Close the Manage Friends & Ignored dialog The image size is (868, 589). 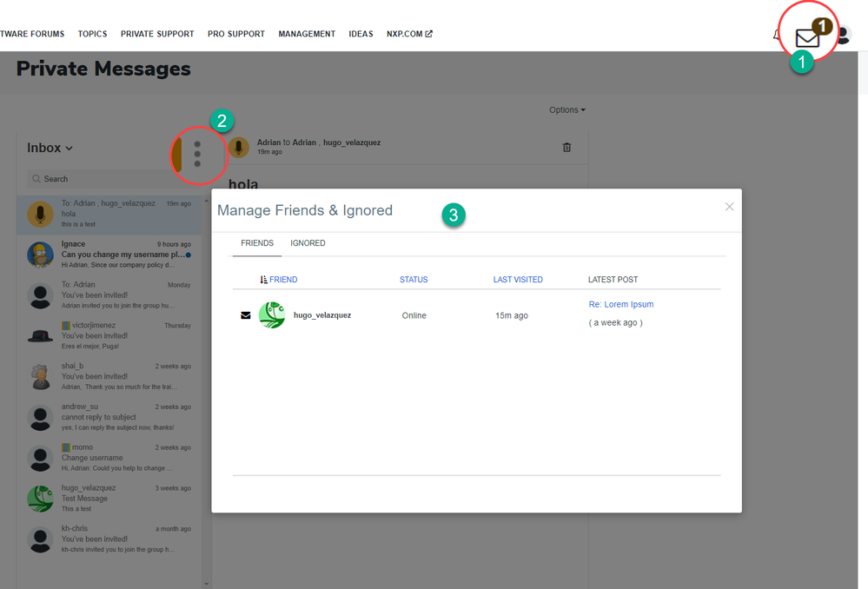pyautogui.click(x=729, y=207)
